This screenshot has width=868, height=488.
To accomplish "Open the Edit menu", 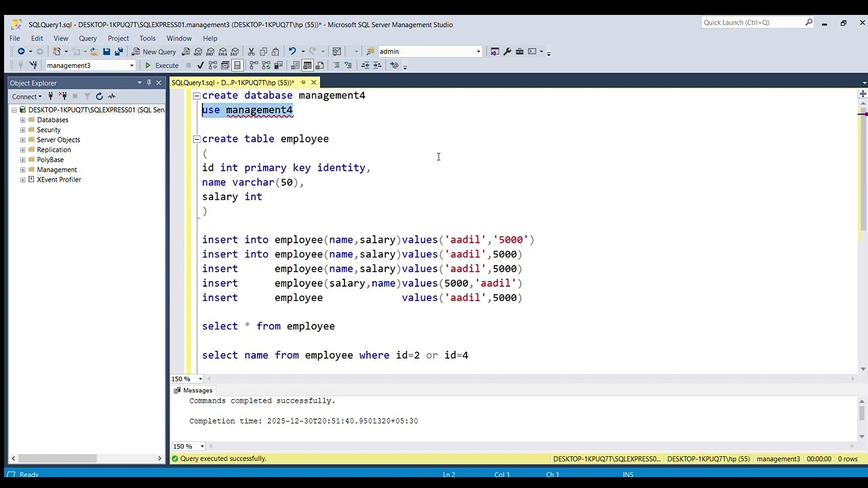I will (37, 39).
